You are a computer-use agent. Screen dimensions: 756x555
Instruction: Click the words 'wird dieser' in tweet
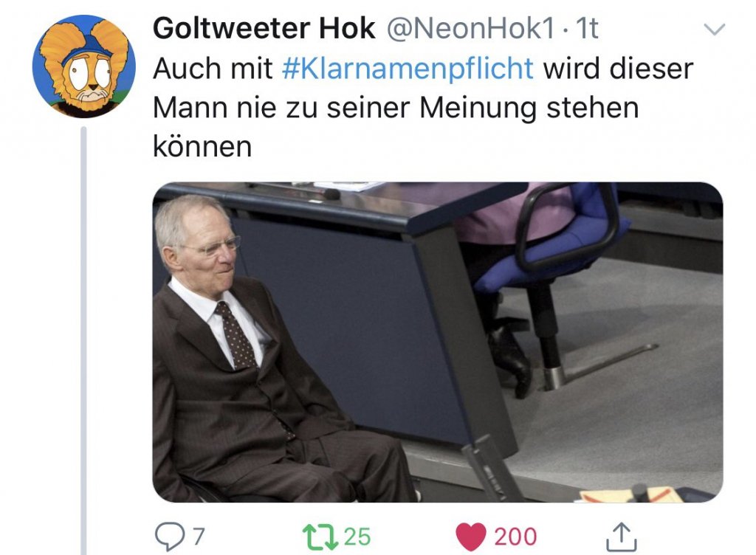pos(619,68)
